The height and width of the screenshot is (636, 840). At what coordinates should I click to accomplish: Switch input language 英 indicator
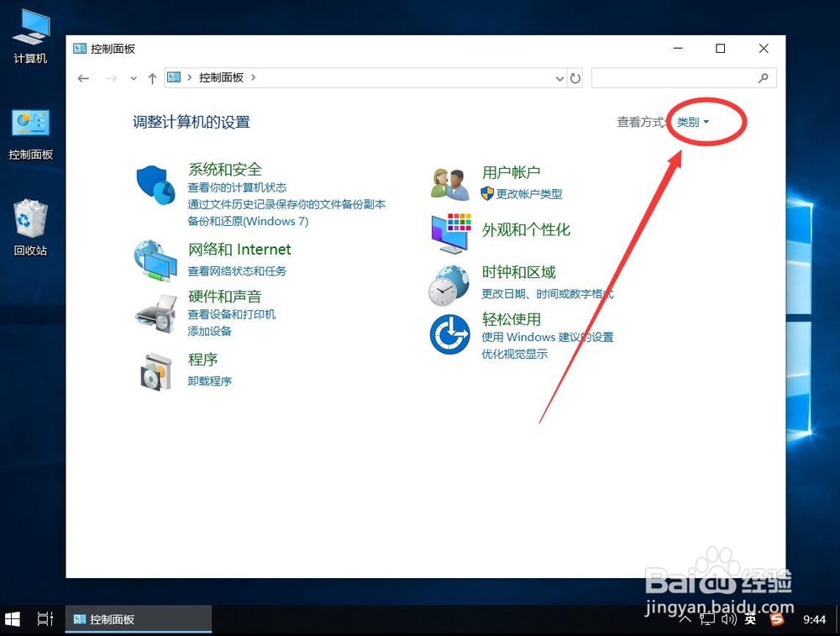(750, 619)
